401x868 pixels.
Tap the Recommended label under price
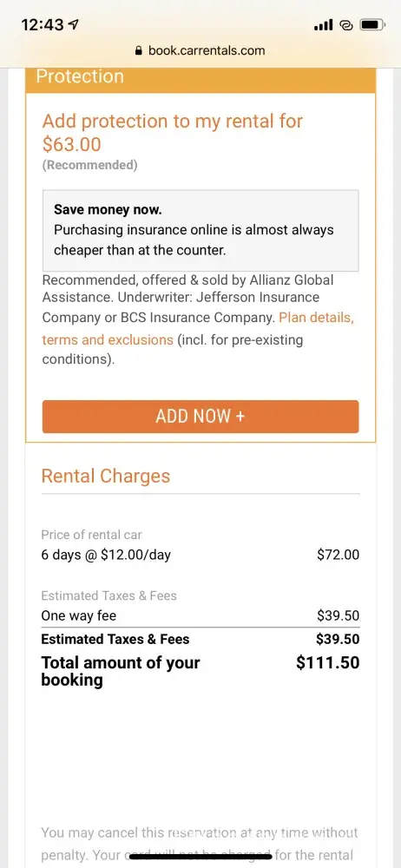point(89,165)
